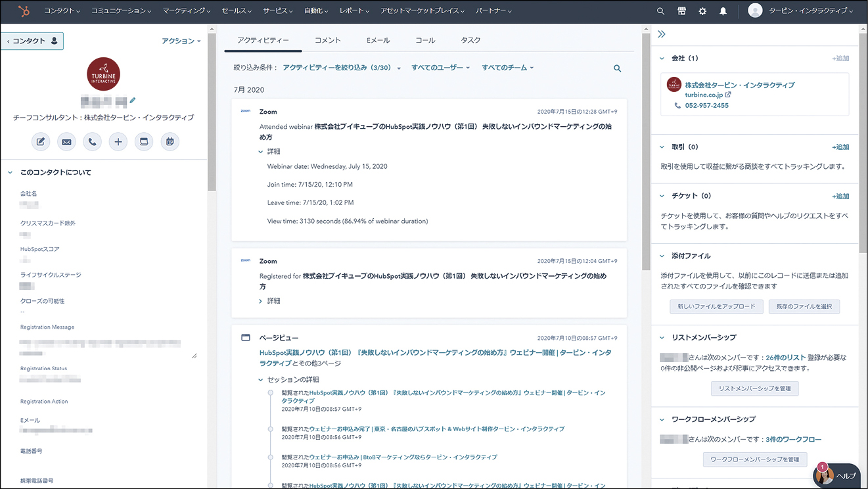This screenshot has height=489, width=868.
Task: Collapse the 会社 (1) section
Action: (x=662, y=58)
